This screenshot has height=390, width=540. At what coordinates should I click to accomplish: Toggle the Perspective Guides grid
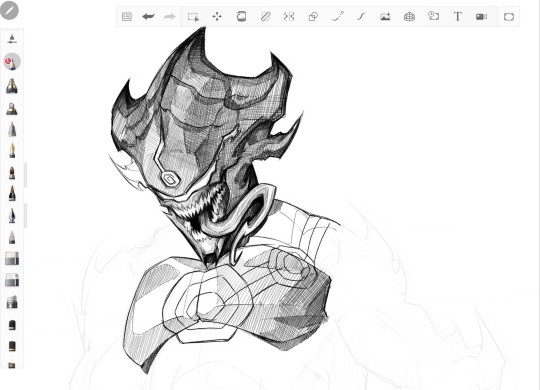point(409,17)
